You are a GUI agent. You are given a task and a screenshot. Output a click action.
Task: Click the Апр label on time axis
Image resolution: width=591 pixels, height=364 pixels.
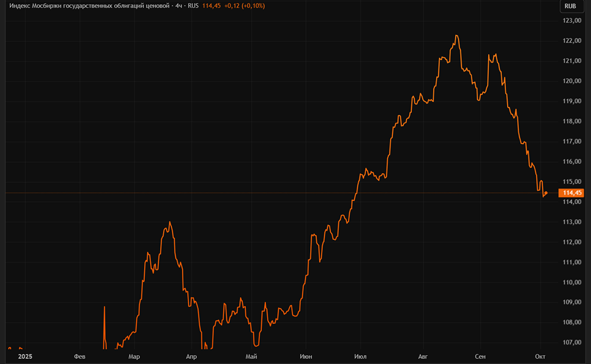(191, 356)
